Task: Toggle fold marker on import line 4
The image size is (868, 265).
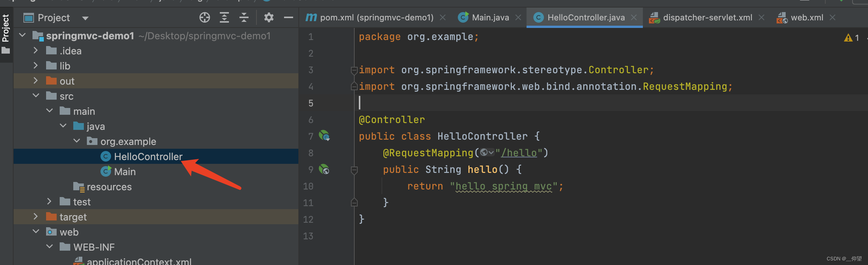Action: [354, 86]
